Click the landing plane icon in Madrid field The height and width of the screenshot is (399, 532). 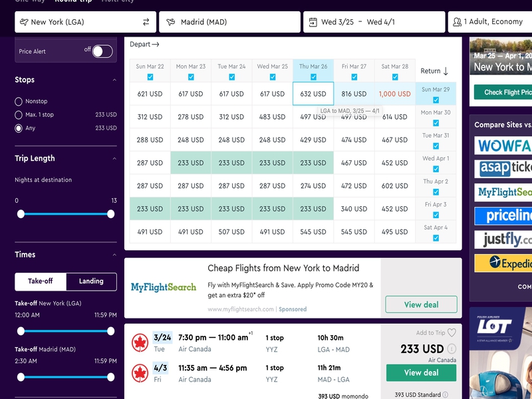click(171, 22)
